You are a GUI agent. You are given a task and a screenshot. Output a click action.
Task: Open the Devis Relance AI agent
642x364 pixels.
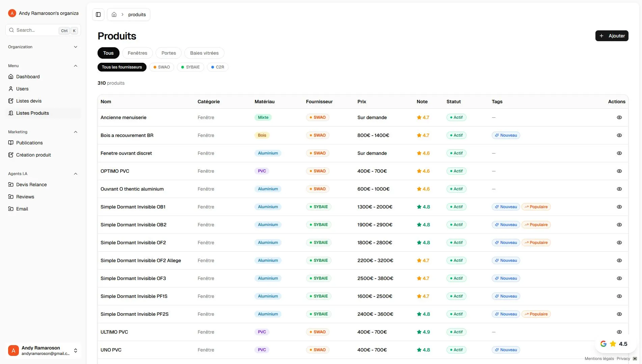click(31, 185)
